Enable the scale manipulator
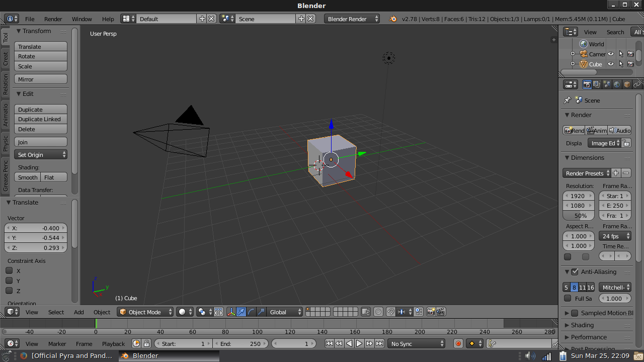This screenshot has height=362, width=644. pos(261,312)
